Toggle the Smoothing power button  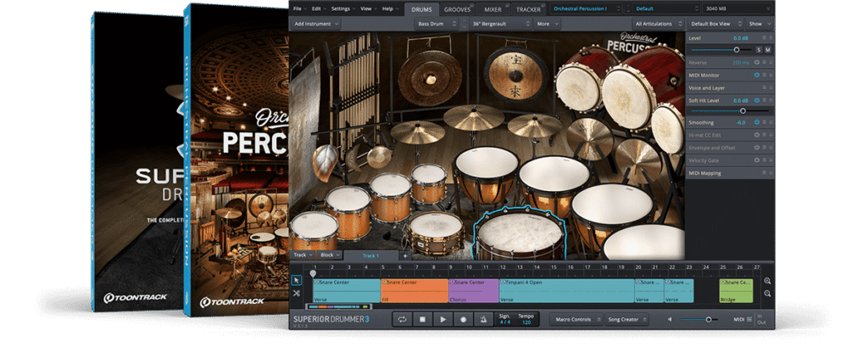(x=757, y=122)
